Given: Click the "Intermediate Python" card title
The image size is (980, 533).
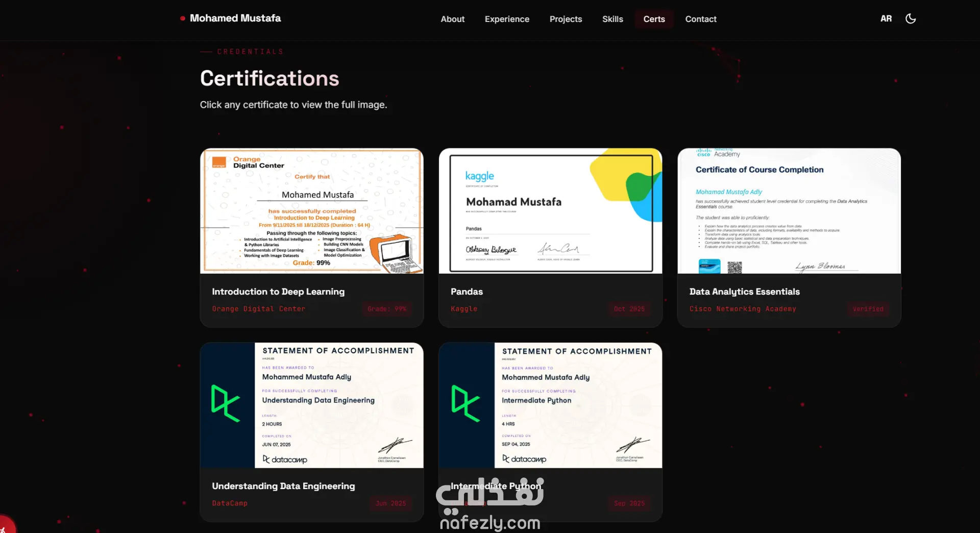Looking at the screenshot, I should click(x=496, y=486).
